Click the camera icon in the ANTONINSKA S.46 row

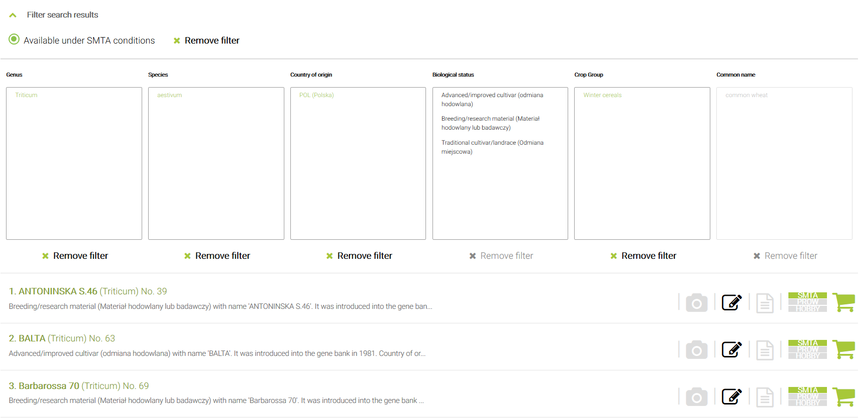coord(696,303)
